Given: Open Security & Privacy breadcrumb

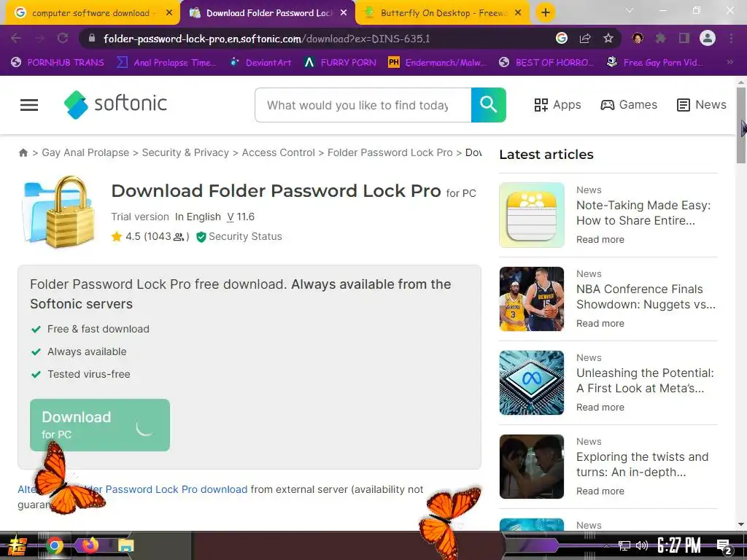Looking at the screenshot, I should point(185,153).
